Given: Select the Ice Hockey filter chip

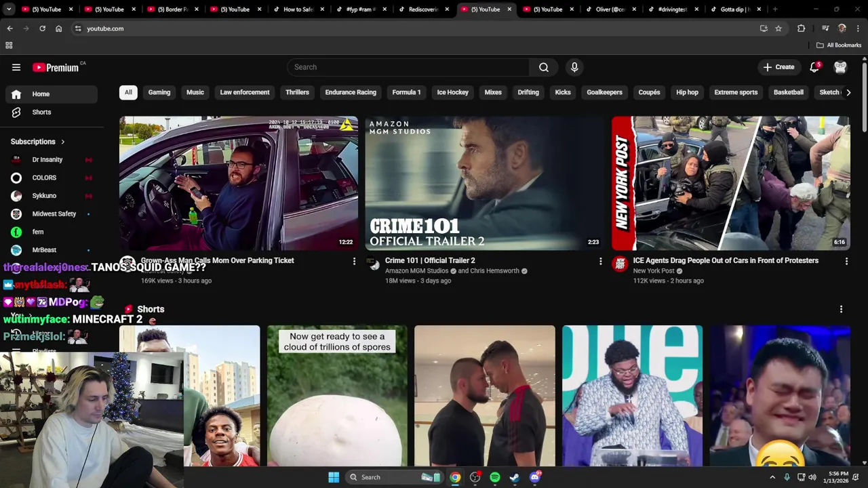Looking at the screenshot, I should click(452, 92).
